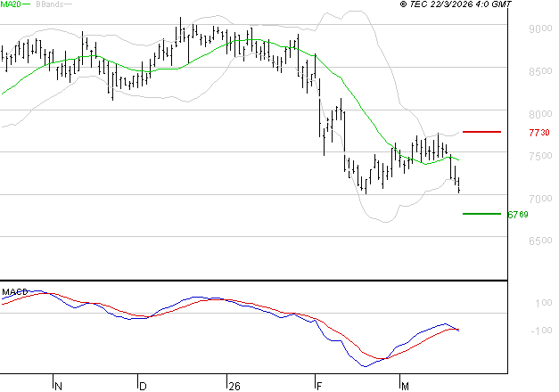
Task: Click the green 6769 support value
Action: [518, 215]
